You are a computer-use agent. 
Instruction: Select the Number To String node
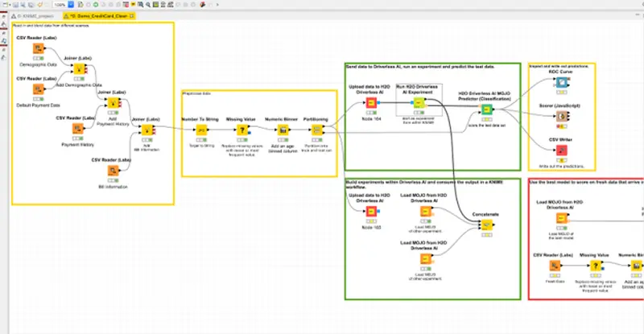[201, 130]
